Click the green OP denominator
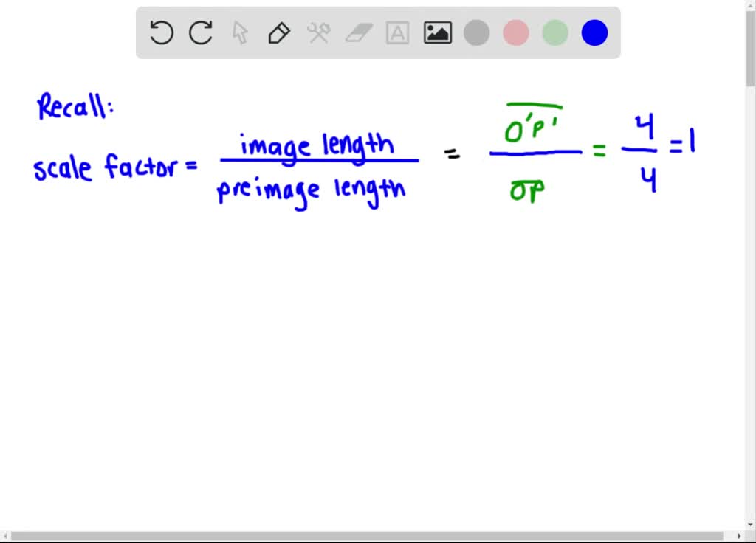This screenshot has height=543, width=756. click(x=527, y=190)
